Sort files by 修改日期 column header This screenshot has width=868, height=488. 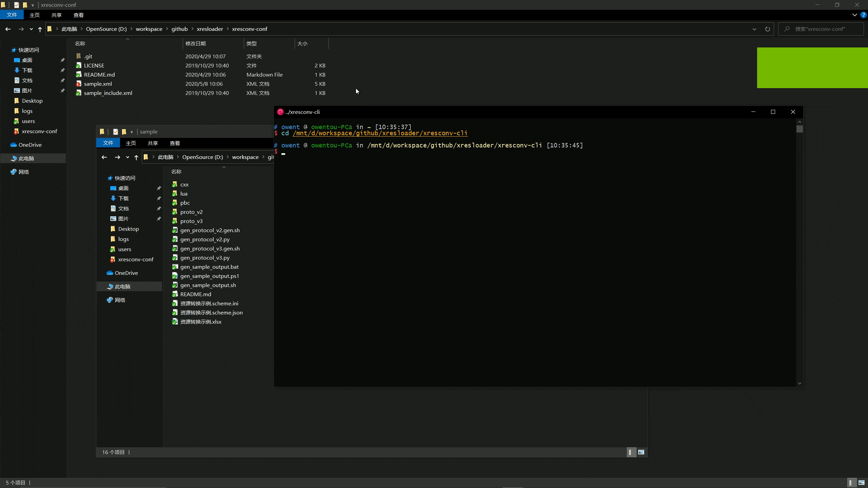[x=196, y=43]
